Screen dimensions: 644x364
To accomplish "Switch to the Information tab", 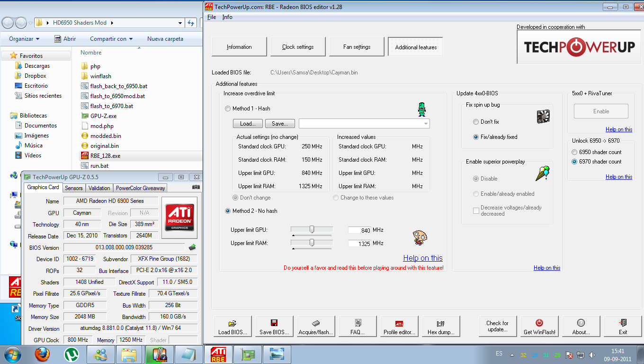I will [x=239, y=47].
